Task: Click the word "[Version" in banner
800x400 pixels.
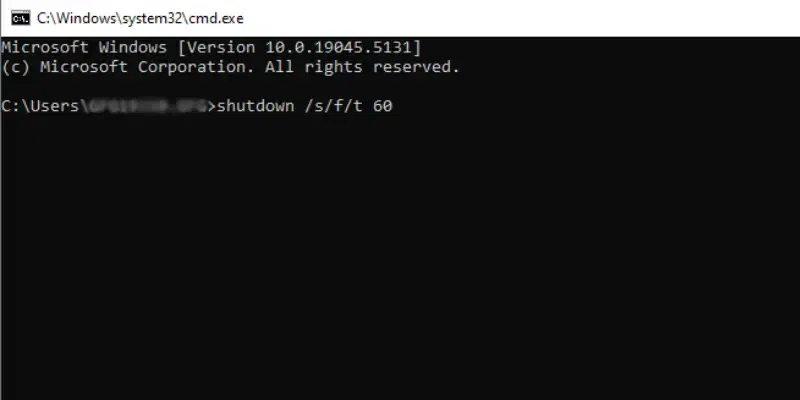Action: click(x=216, y=47)
